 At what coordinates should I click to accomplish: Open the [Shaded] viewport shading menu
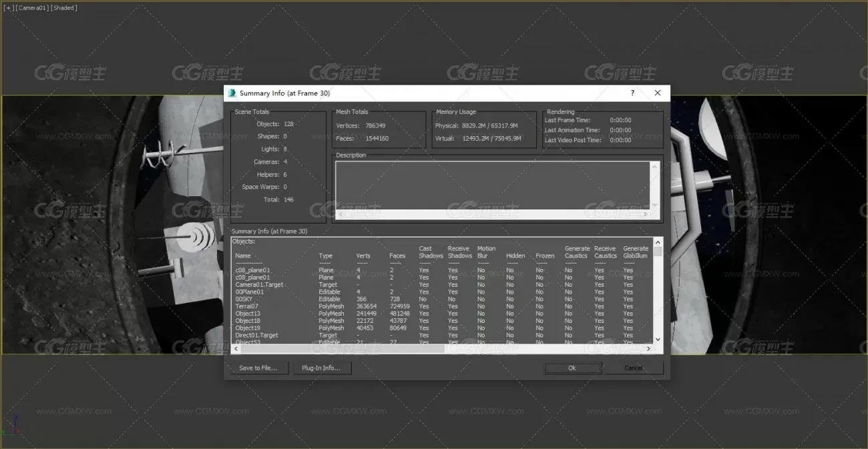coord(63,8)
